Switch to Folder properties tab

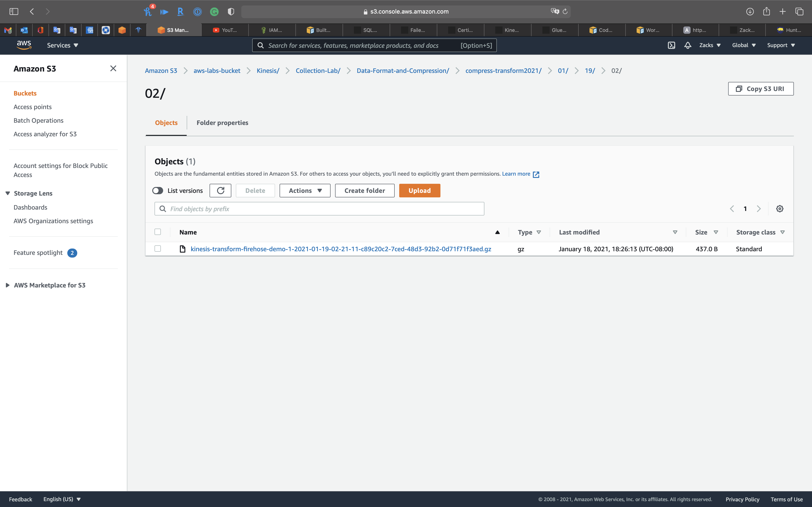(x=222, y=123)
